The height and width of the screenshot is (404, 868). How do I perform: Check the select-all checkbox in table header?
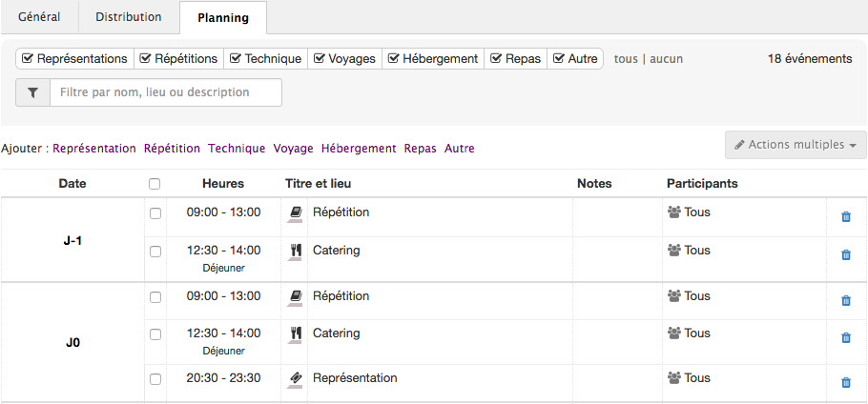(155, 184)
